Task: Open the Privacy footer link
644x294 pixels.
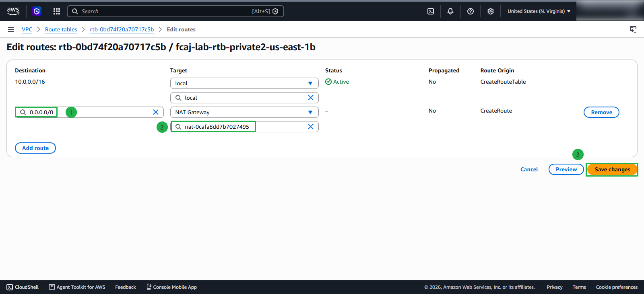Action: tap(555, 287)
